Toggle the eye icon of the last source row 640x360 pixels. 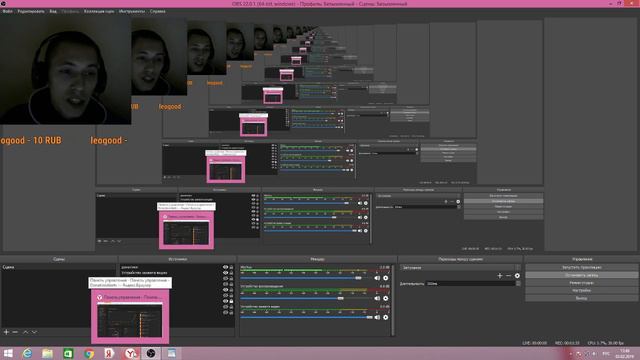pos(225,313)
